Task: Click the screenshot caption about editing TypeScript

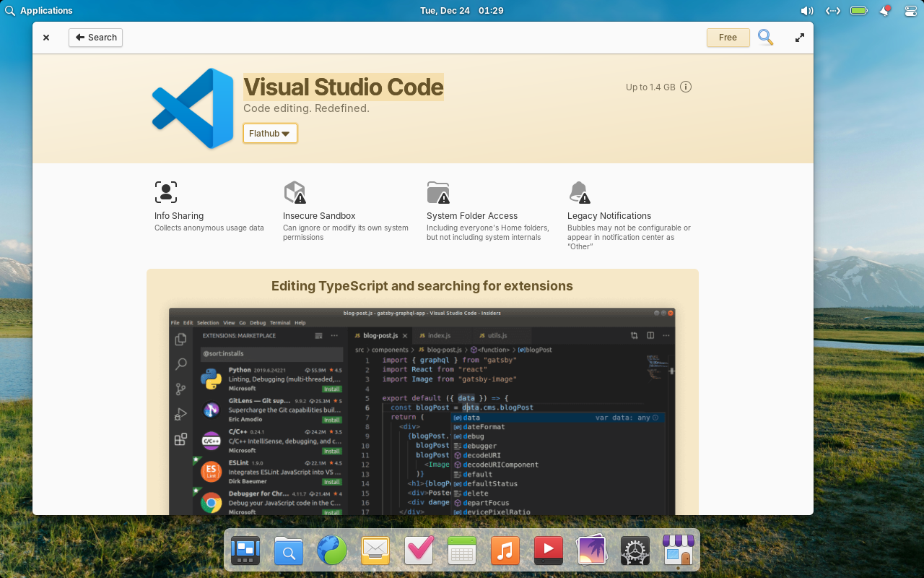Action: (x=422, y=286)
